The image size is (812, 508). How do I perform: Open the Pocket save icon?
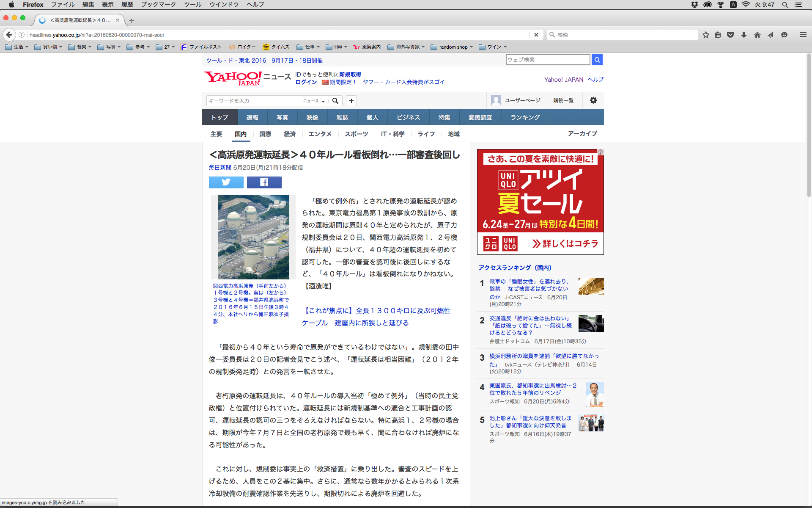point(730,35)
